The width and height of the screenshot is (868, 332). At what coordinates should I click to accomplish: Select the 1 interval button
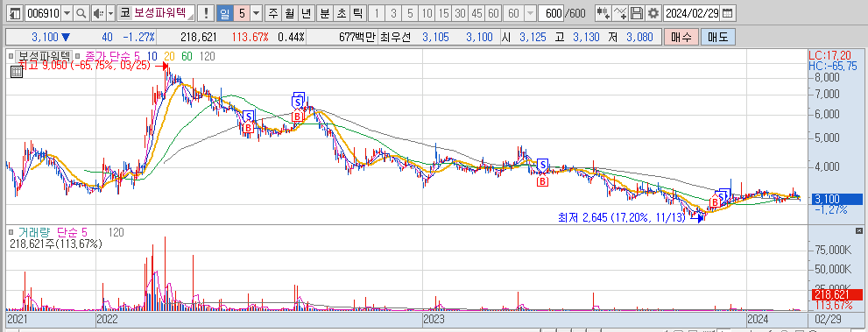pyautogui.click(x=377, y=13)
